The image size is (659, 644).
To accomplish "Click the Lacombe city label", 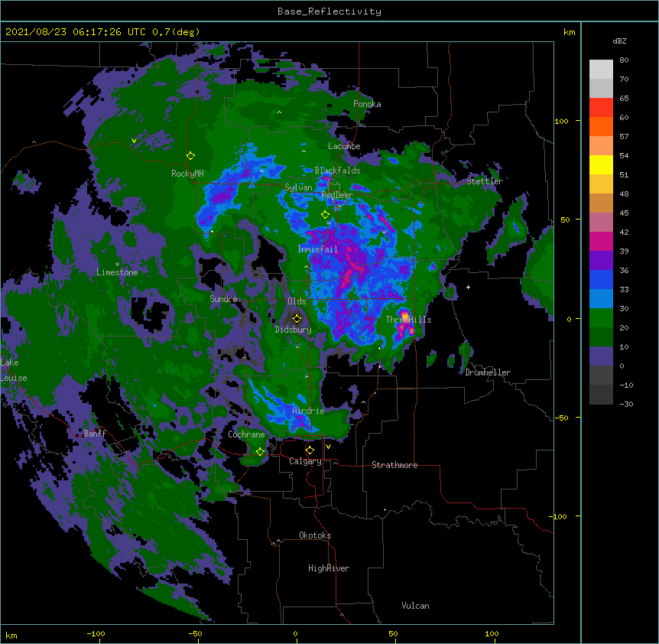I will tap(344, 146).
